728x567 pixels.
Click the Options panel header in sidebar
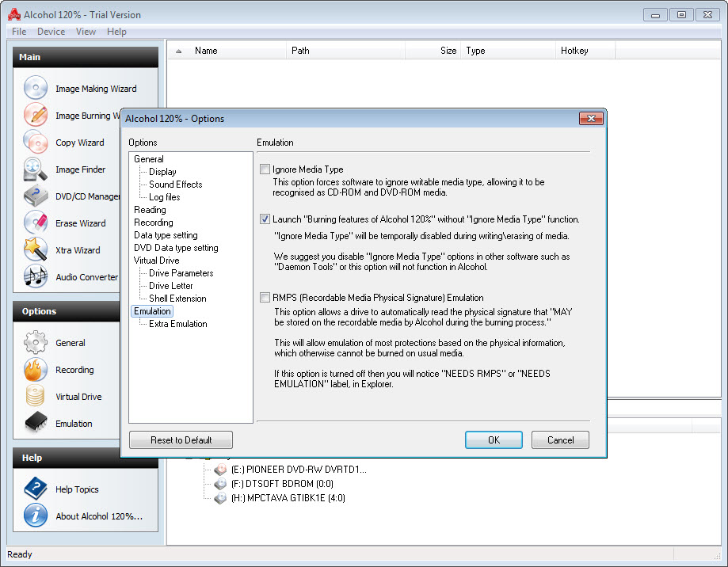[x=67, y=311]
